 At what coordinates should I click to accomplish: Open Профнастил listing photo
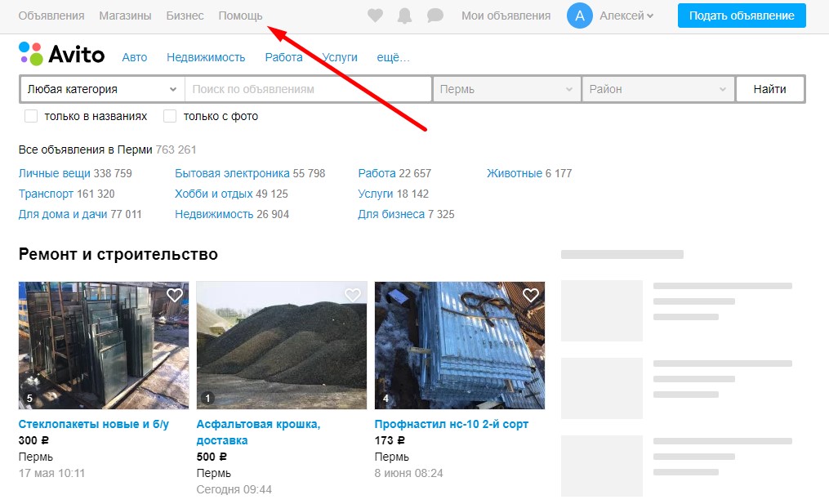click(x=460, y=346)
